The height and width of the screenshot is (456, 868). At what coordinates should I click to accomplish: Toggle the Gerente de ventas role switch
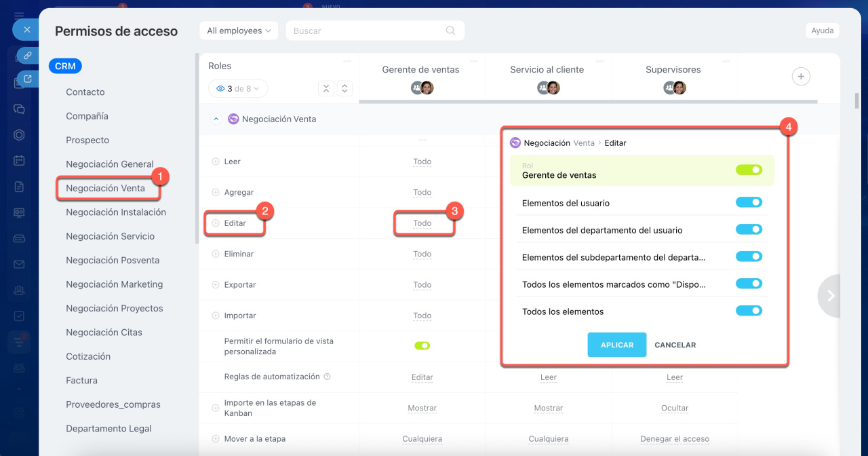click(x=749, y=170)
